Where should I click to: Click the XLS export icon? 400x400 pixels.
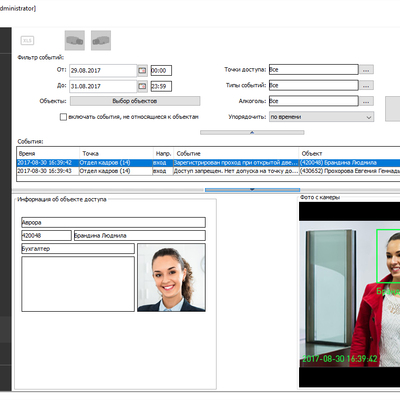[x=27, y=41]
